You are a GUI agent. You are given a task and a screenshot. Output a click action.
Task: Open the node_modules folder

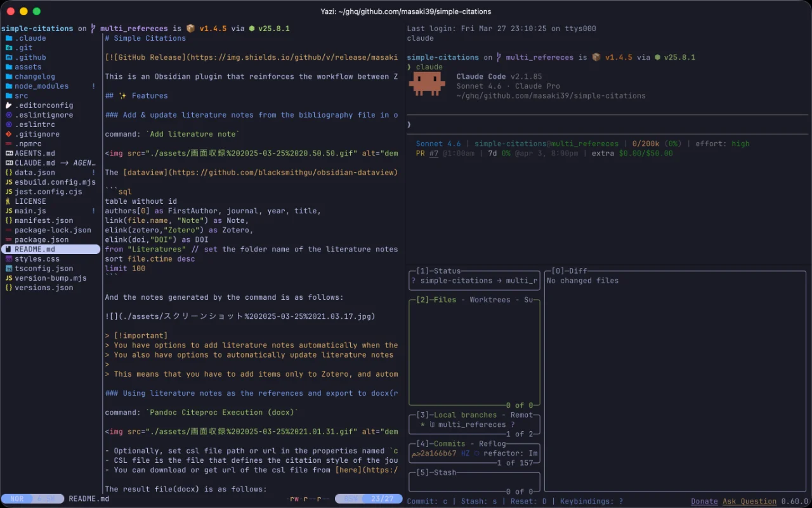tap(41, 86)
